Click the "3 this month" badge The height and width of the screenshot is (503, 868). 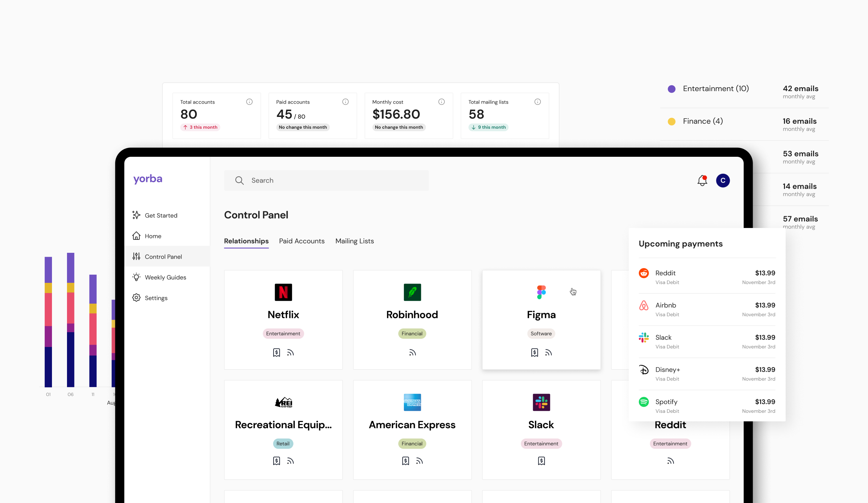point(200,127)
